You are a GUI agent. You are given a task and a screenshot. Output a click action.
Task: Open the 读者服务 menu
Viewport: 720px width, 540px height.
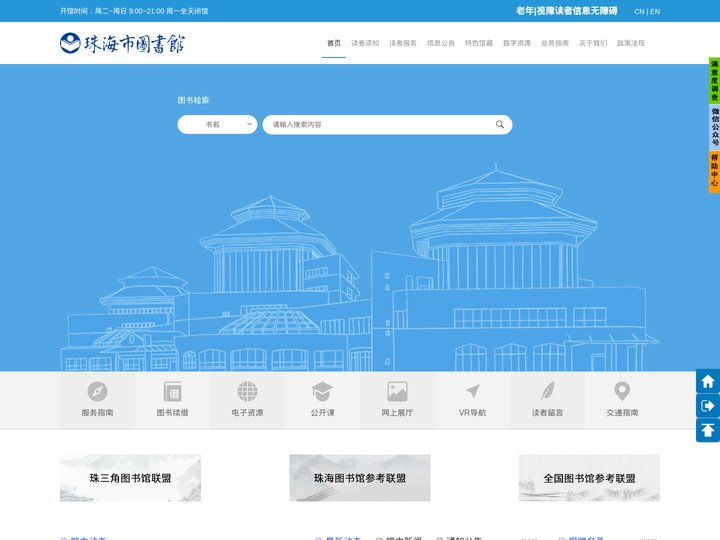tap(403, 43)
